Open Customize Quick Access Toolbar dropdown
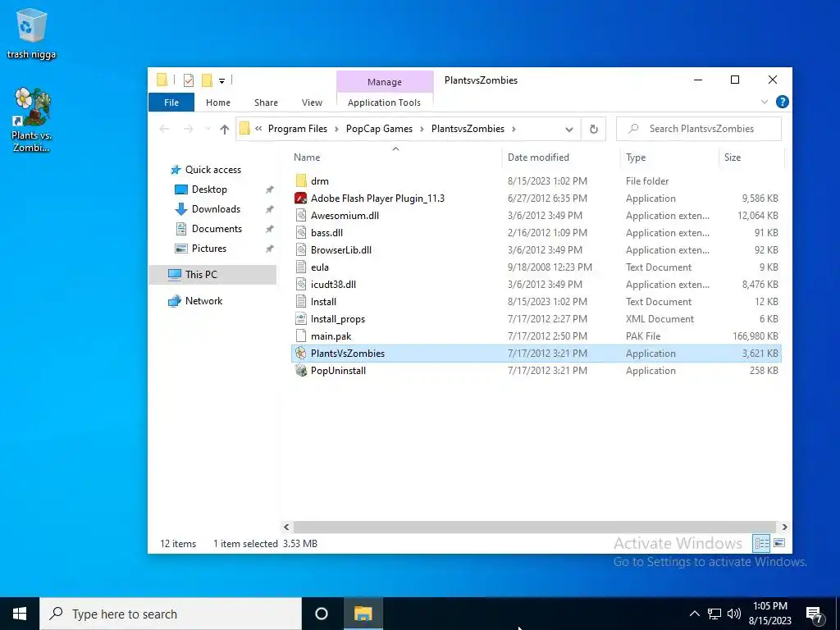This screenshot has height=630, width=840. [221, 81]
